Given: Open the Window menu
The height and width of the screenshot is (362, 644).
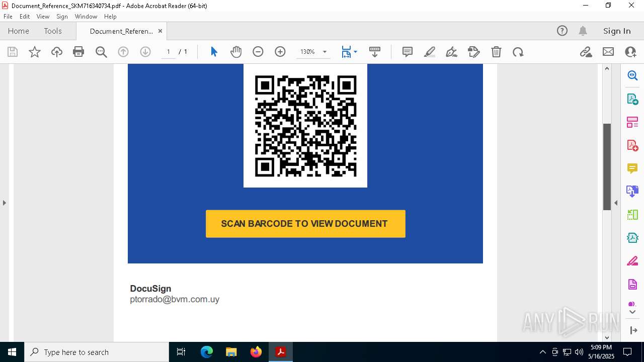Looking at the screenshot, I should (86, 17).
